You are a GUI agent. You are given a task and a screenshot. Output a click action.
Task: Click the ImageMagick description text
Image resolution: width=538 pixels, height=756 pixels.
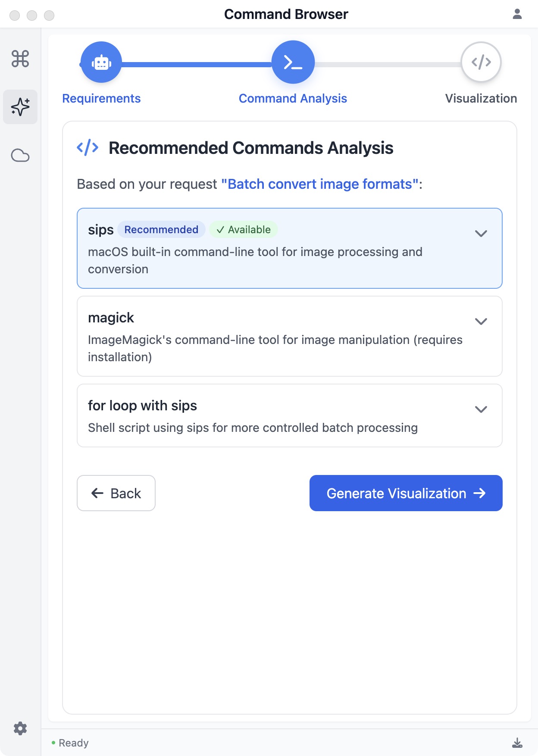coord(275,348)
